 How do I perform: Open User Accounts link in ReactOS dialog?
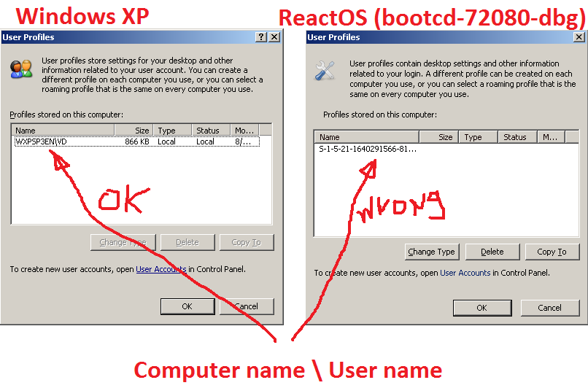(x=465, y=273)
